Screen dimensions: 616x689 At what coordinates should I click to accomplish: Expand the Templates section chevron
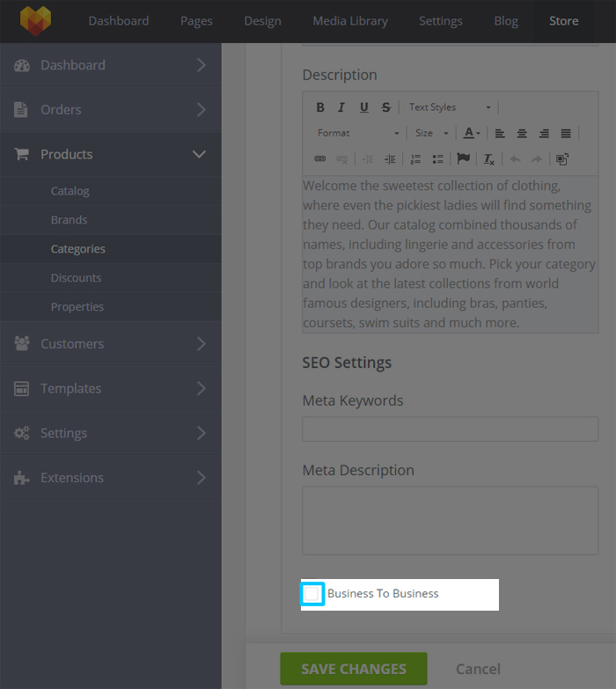202,388
